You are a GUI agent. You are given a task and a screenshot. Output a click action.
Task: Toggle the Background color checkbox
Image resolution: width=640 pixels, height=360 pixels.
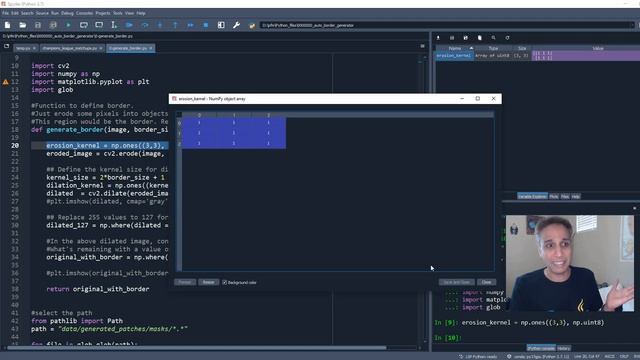point(224,282)
